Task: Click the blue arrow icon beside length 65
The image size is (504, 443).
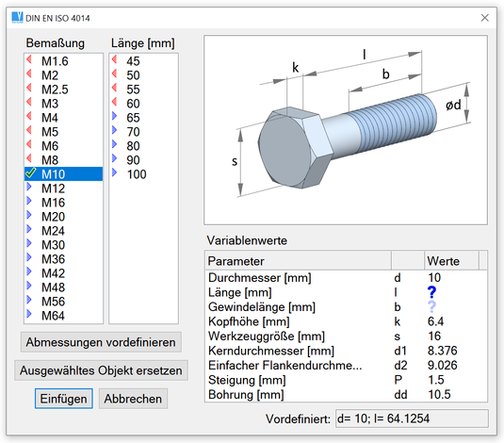Action: [x=114, y=116]
